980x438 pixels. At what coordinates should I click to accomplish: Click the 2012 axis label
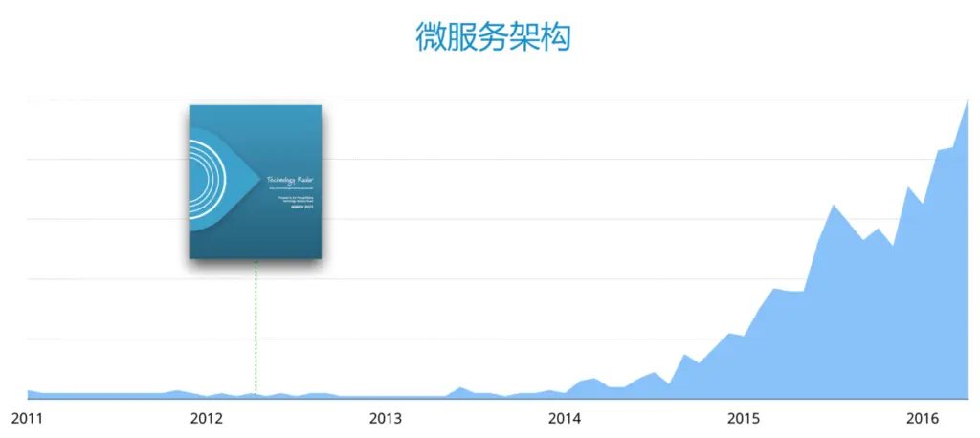click(x=207, y=418)
